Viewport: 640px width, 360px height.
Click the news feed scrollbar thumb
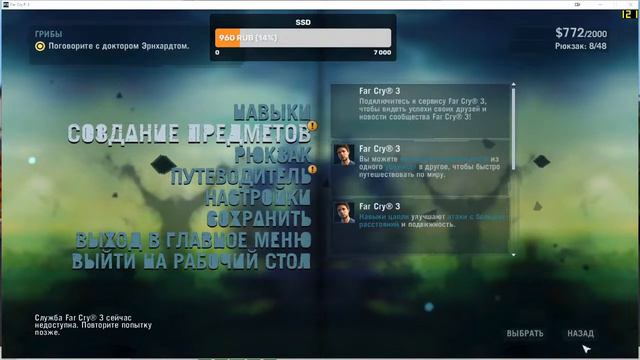pyautogui.click(x=513, y=129)
